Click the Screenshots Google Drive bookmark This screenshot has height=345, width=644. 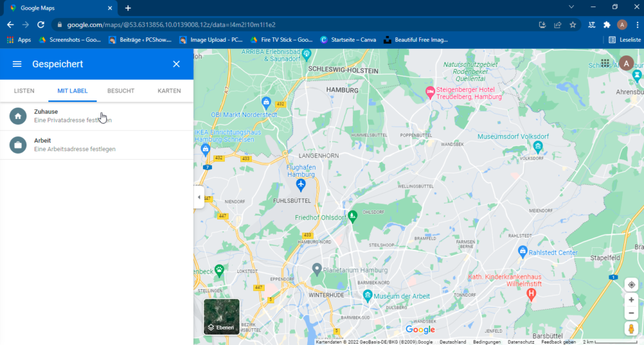70,40
